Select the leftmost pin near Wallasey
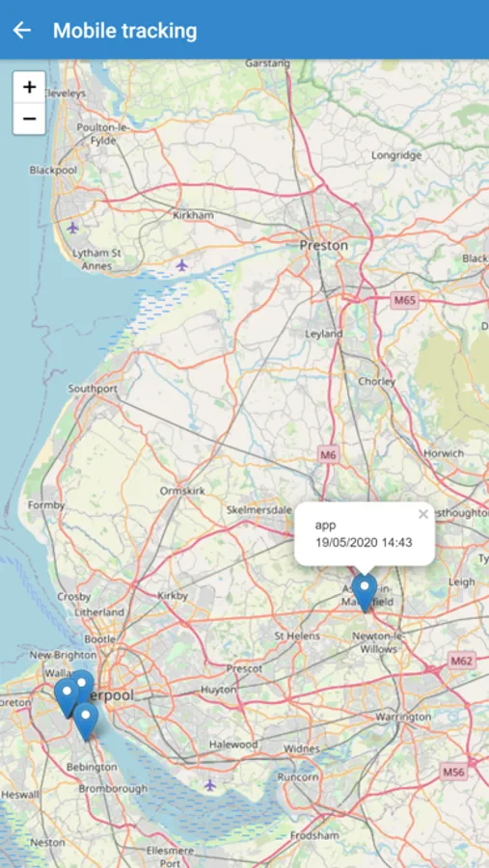 pos(67,698)
